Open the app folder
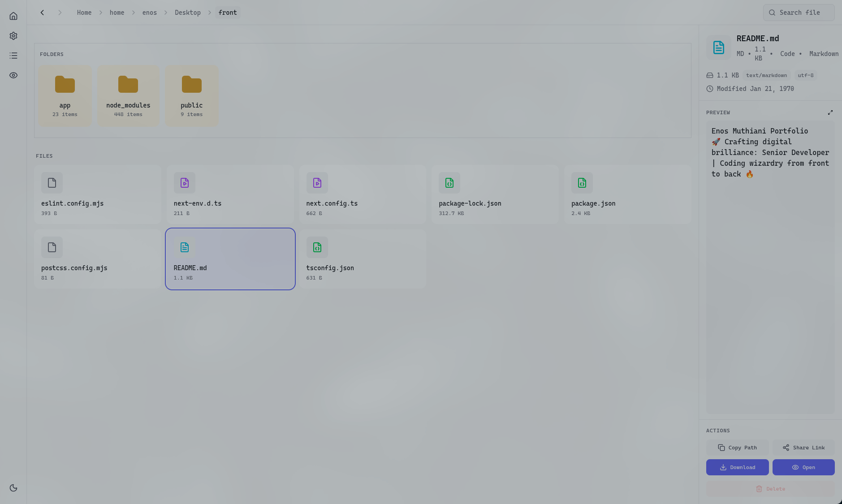The image size is (842, 504). point(65,96)
